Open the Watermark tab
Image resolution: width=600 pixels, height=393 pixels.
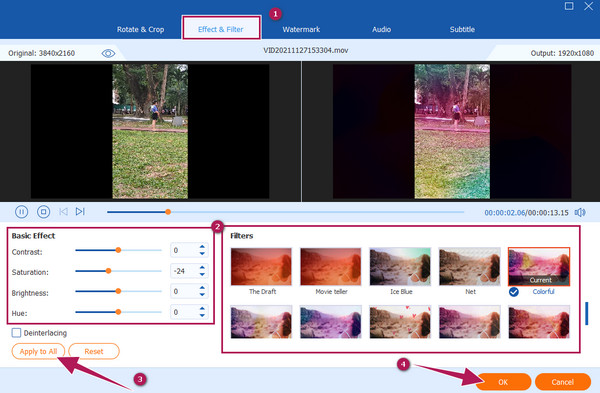tap(301, 29)
